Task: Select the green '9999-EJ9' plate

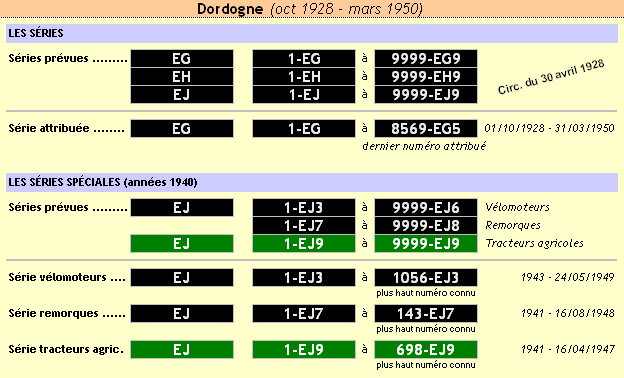Action: coord(426,244)
